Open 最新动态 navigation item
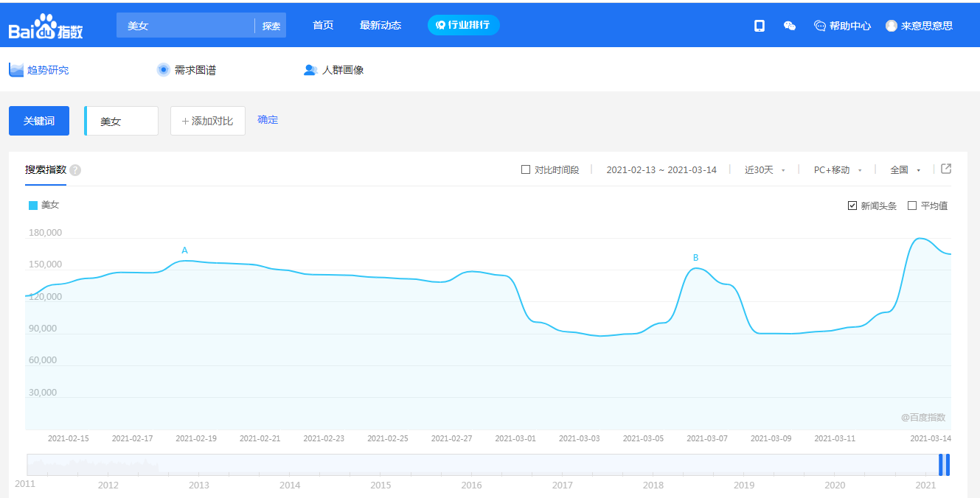This screenshot has width=980, height=498. point(380,26)
